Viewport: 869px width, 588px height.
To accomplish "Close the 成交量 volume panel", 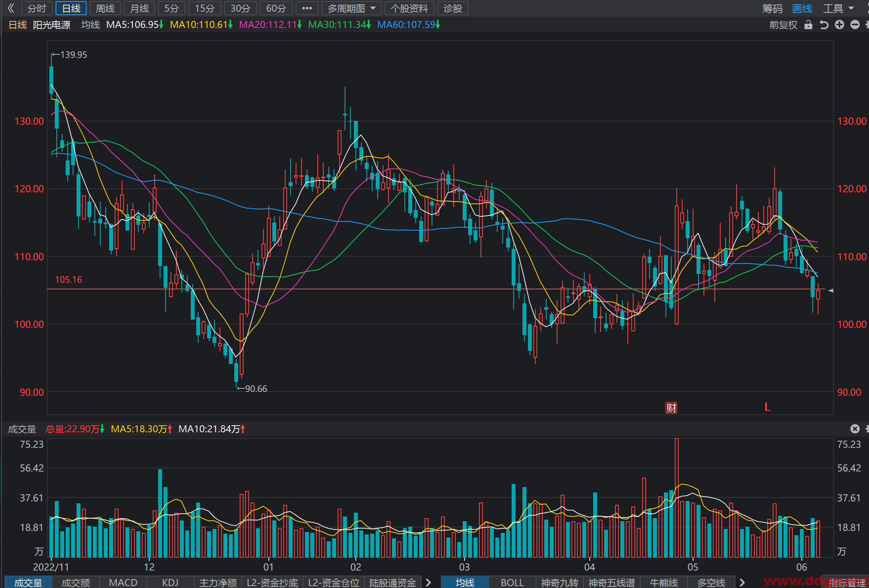I will pyautogui.click(x=855, y=428).
